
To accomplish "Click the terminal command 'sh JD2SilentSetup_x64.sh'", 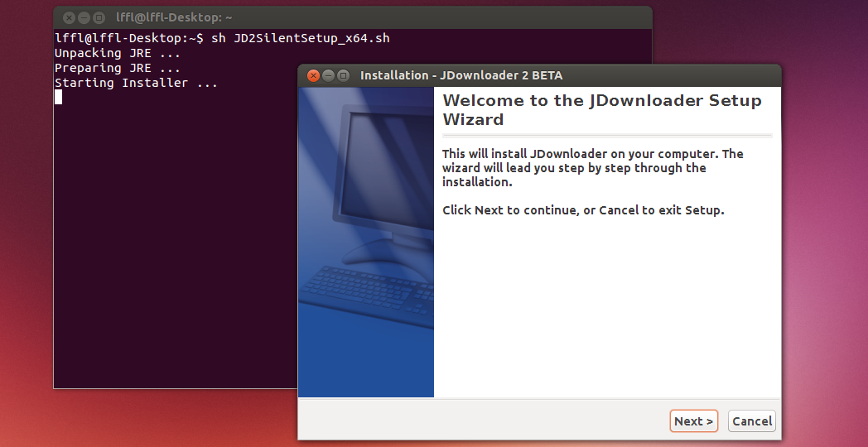I will coord(301,38).
